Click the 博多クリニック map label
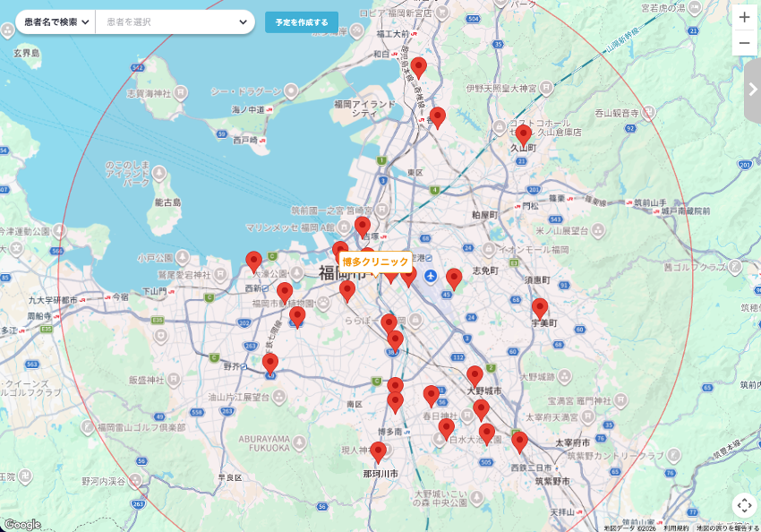Screen dimensions: 761x532 pos(375,262)
